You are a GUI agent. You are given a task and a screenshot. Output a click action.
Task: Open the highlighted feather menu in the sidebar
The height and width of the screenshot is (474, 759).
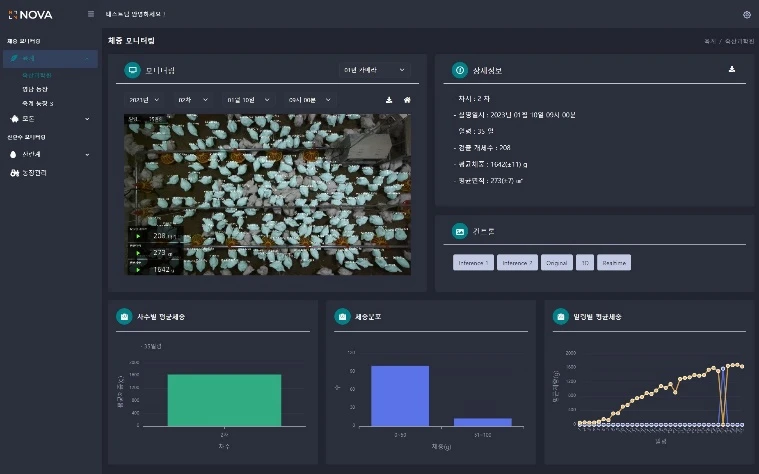pos(50,59)
